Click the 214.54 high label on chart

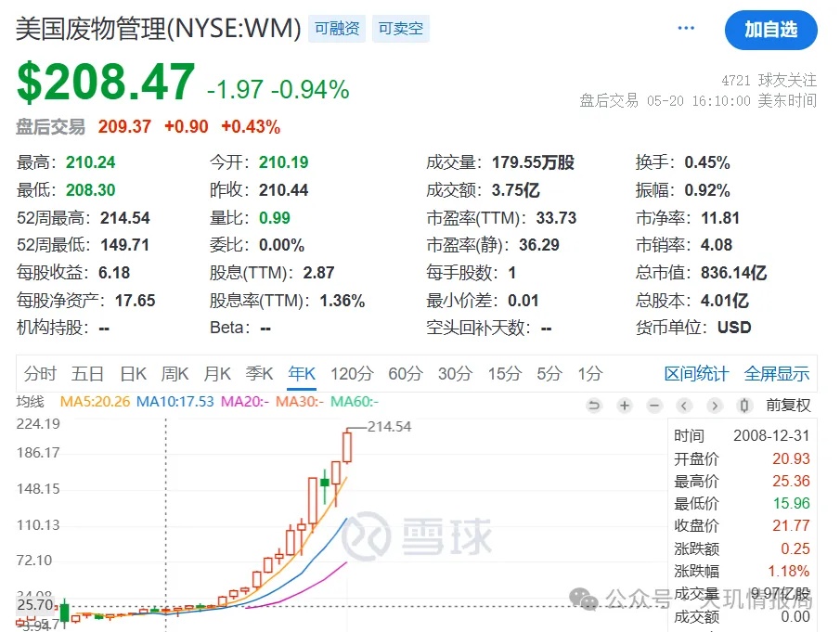pyautogui.click(x=389, y=427)
